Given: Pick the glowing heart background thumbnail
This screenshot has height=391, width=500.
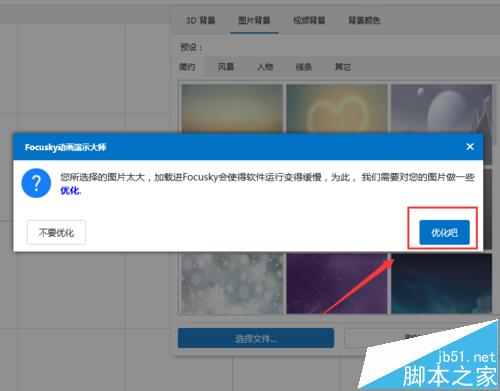Looking at the screenshot, I should [x=337, y=109].
